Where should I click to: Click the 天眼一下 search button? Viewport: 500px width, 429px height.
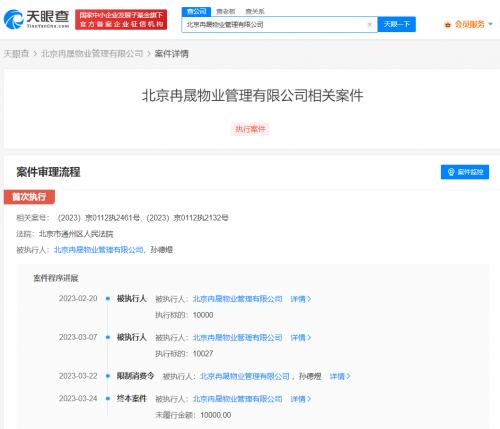396,24
